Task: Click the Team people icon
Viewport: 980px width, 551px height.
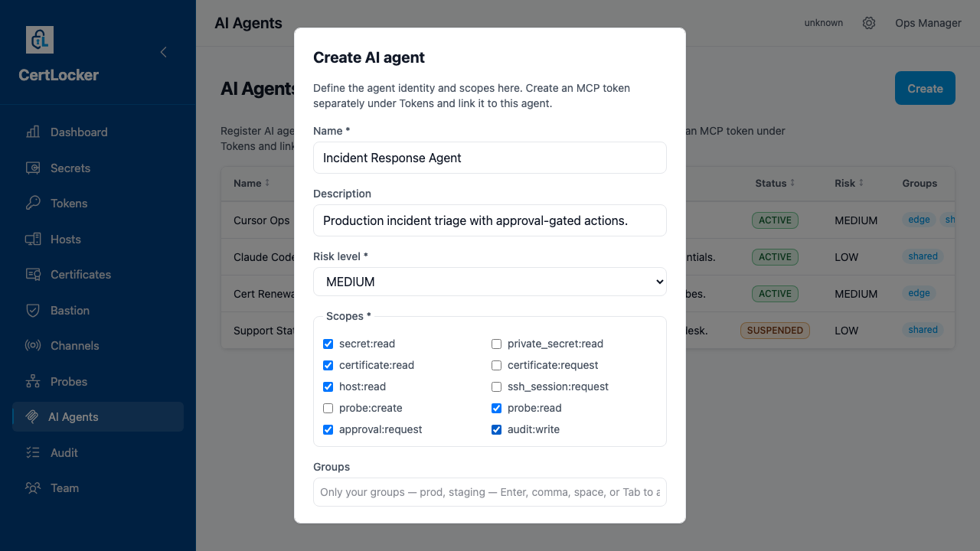Action: point(33,487)
